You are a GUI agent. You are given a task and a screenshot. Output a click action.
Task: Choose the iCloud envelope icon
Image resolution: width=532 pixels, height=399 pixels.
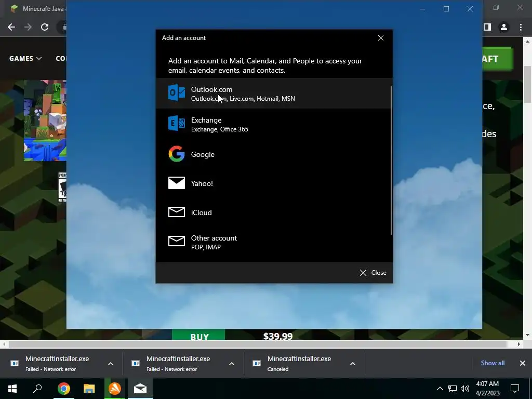click(177, 212)
